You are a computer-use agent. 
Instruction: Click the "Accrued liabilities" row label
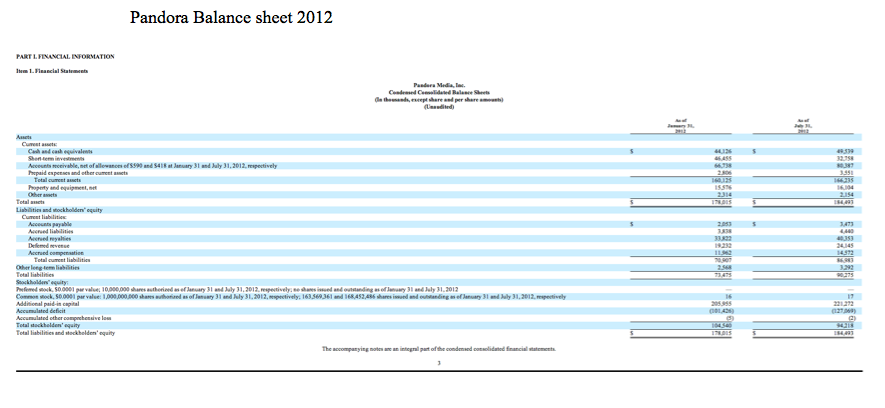point(51,231)
